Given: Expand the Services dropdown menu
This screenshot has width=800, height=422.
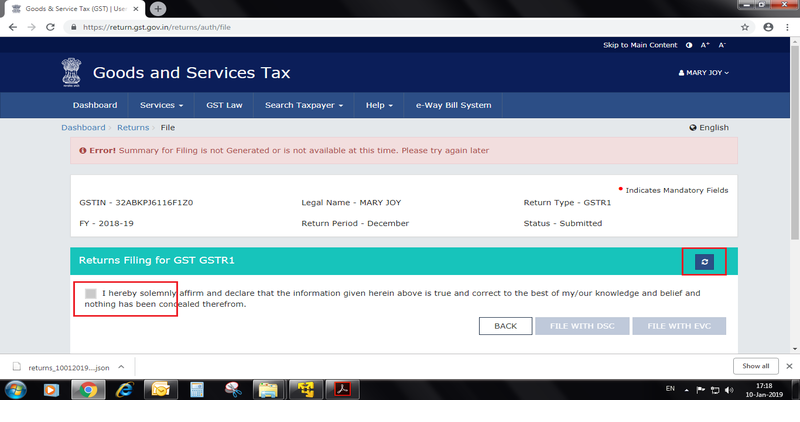Looking at the screenshot, I should coord(161,105).
